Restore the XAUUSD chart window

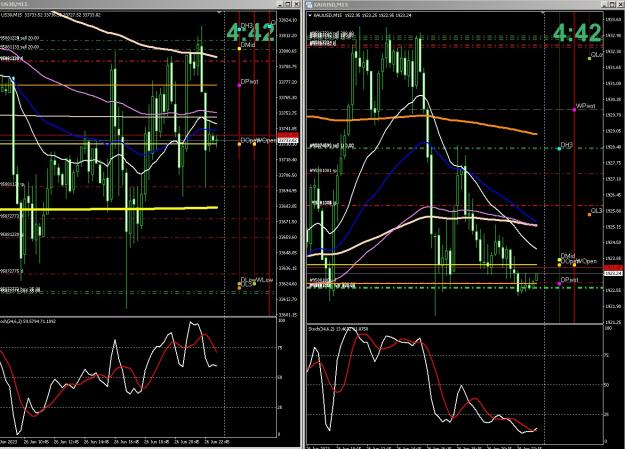612,4
